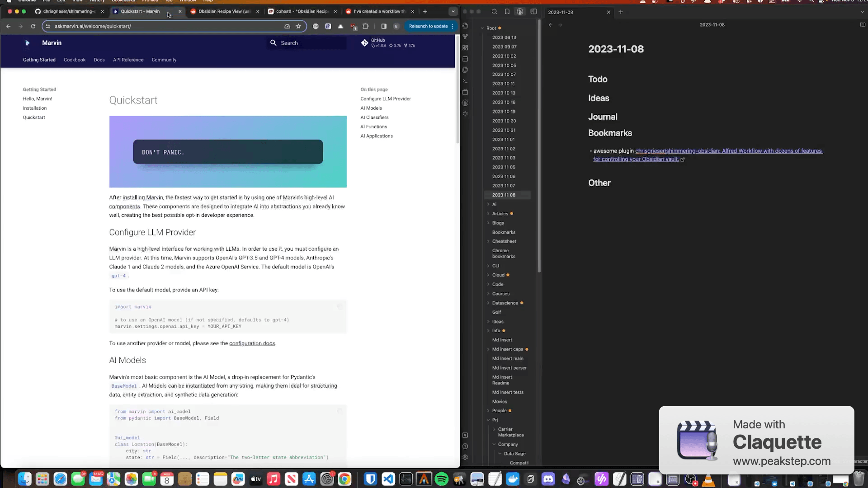Open command palette terminal icon in ribbon
The width and height of the screenshot is (868, 488).
point(465,81)
